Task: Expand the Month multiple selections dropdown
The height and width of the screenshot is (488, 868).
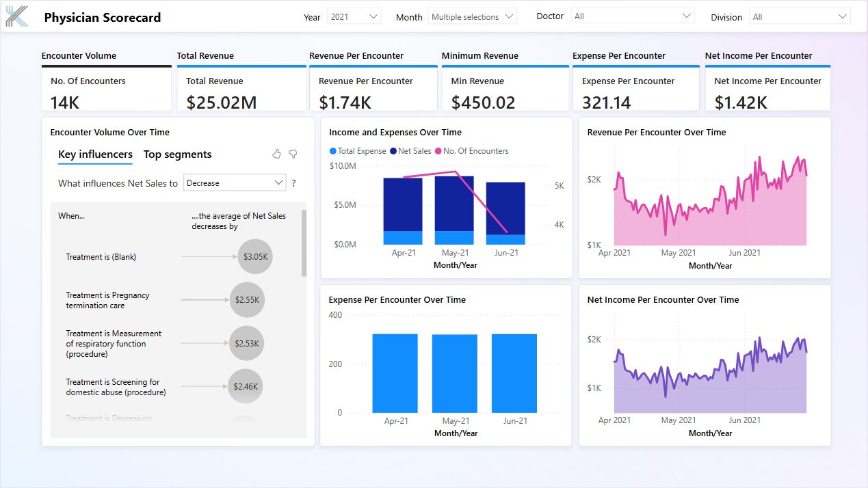Action: click(472, 16)
